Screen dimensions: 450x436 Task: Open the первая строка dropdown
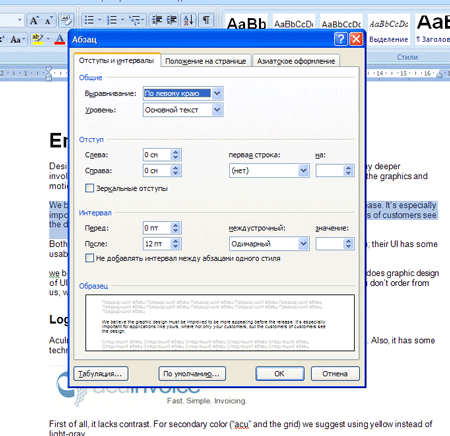coord(269,171)
